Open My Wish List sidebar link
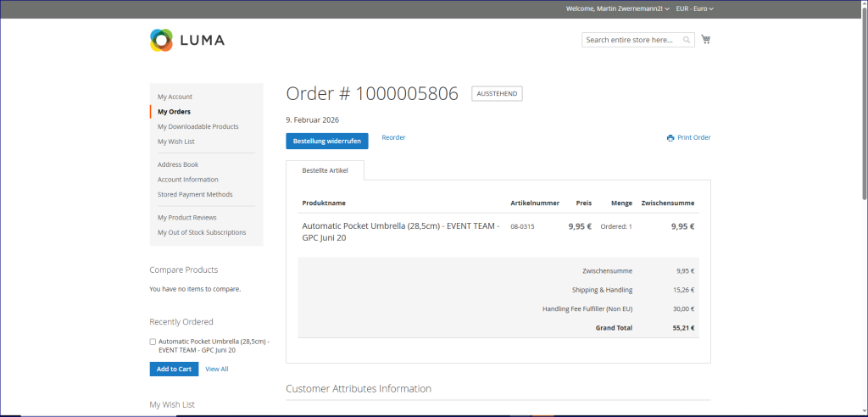The width and height of the screenshot is (868, 417). tap(176, 142)
